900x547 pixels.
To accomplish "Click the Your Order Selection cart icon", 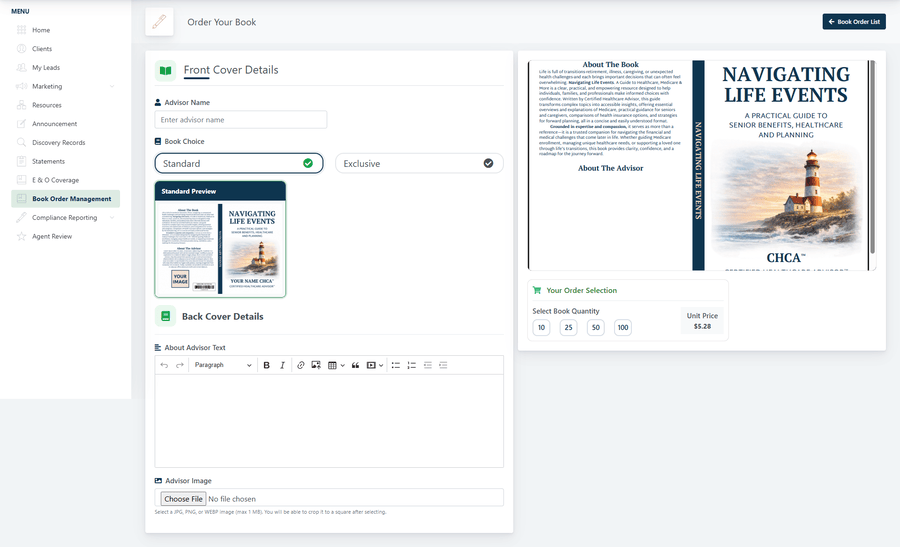I will (x=537, y=290).
